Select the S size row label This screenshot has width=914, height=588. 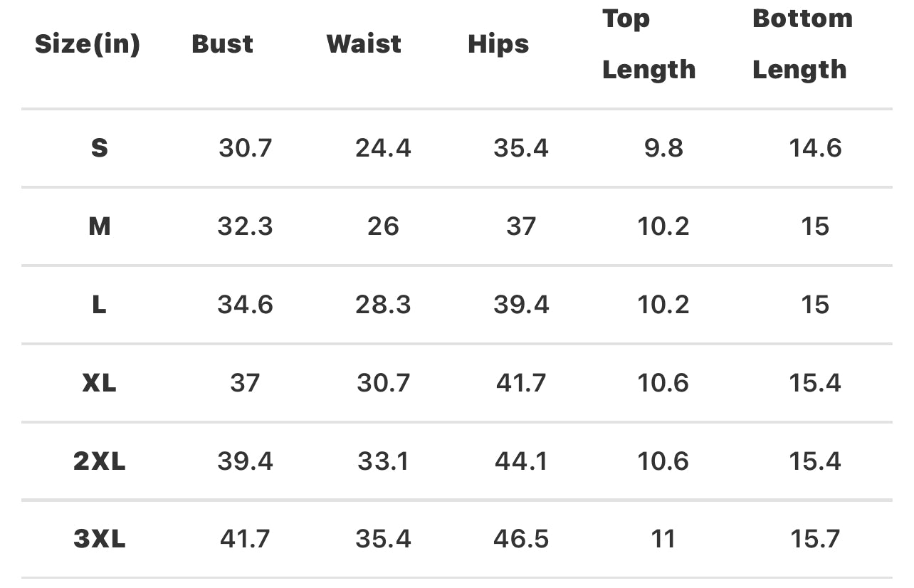(x=99, y=148)
